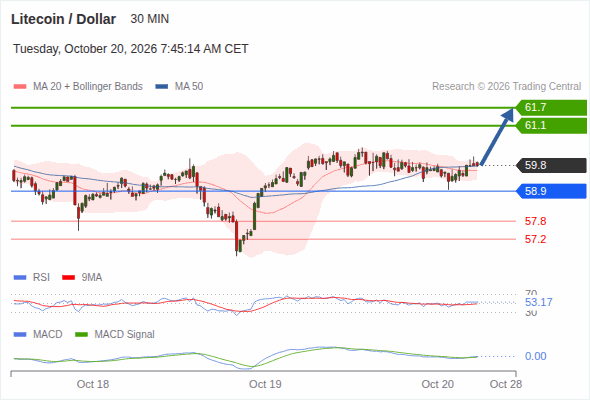590x400 pixels.
Task: Click the Oct 20 date axis label
Action: [x=438, y=384]
